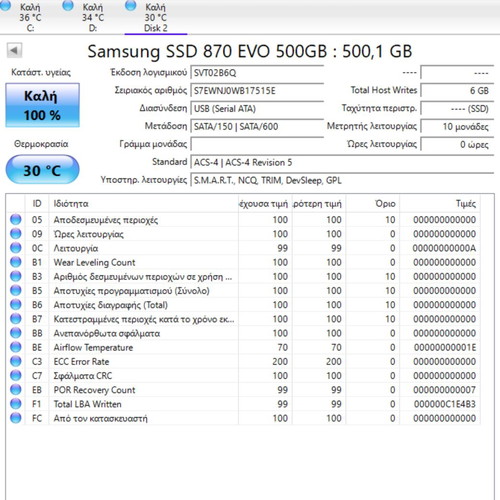Screen dimensions: 500x500
Task: Click the empty drive letter field
Action: pos(257,144)
